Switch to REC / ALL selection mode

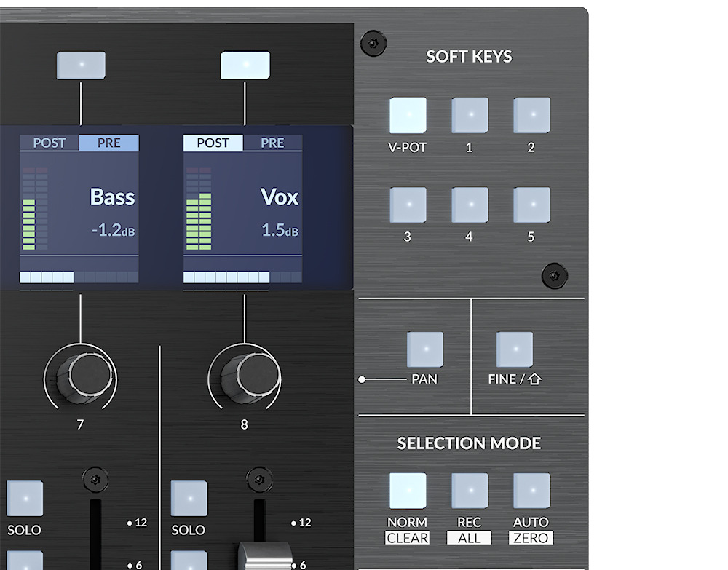tap(470, 491)
